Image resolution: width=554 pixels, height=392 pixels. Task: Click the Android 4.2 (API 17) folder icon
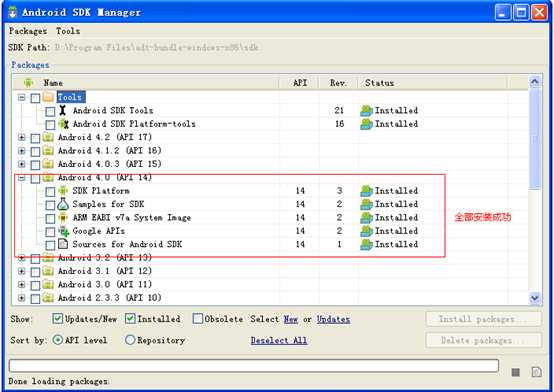point(48,137)
